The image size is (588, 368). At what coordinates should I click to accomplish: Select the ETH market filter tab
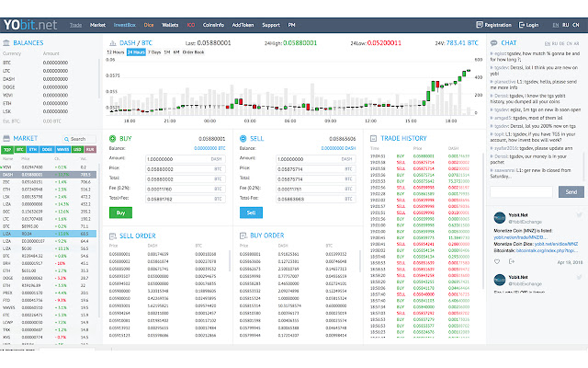pyautogui.click(x=33, y=149)
